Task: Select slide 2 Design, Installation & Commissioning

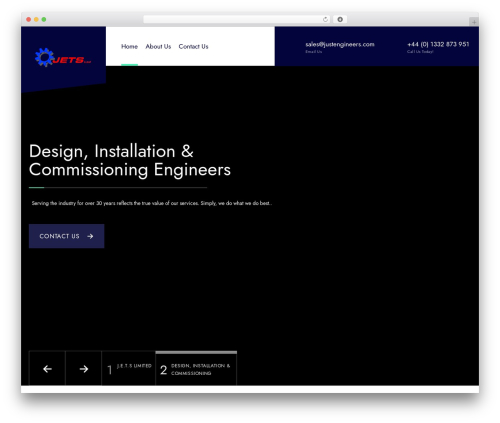Action: [x=196, y=369]
